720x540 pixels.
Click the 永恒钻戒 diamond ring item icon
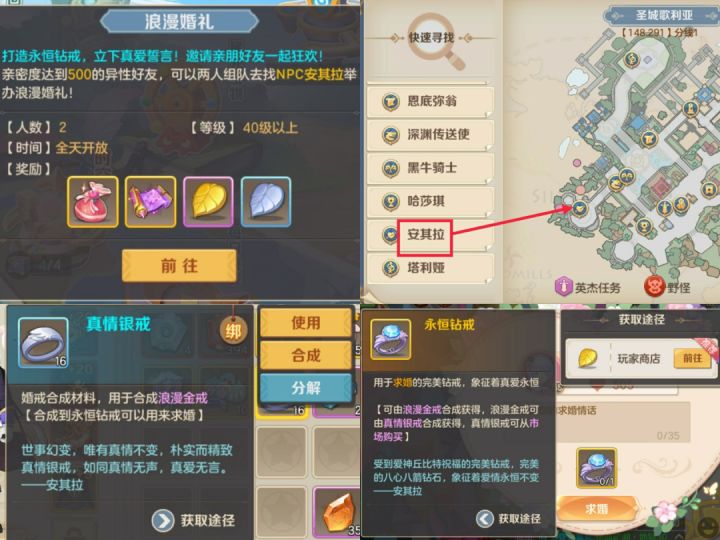tap(391, 339)
